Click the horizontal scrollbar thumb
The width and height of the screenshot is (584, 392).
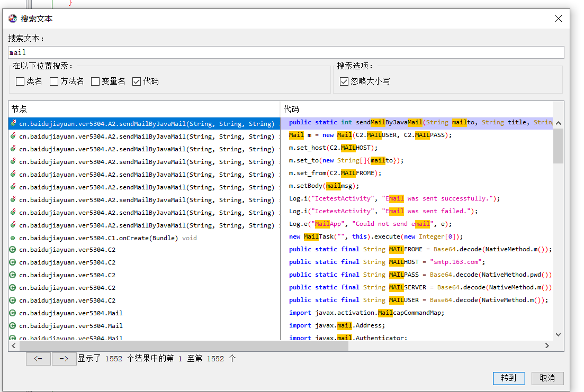[x=184, y=346]
